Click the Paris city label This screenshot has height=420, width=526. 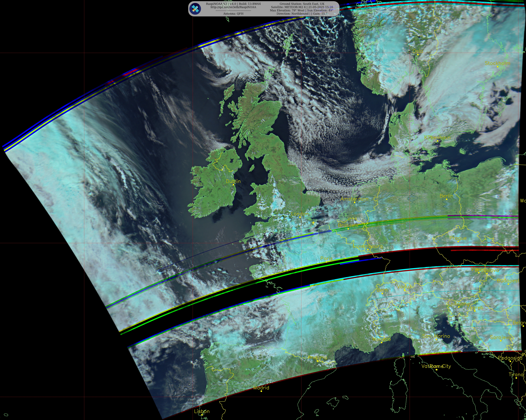pos(326,258)
